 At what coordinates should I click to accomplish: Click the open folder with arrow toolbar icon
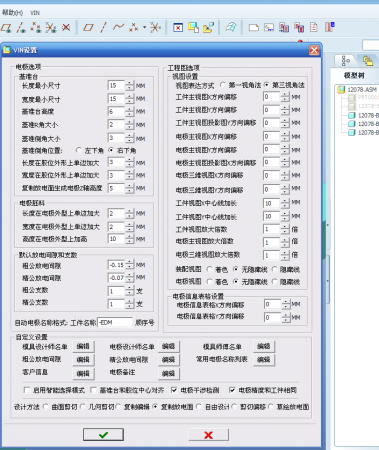click(x=209, y=27)
